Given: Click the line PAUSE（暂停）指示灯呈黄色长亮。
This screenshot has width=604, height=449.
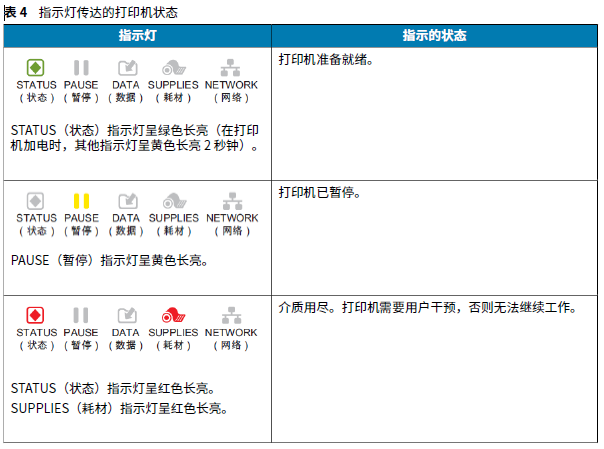Looking at the screenshot, I should click(x=110, y=260).
